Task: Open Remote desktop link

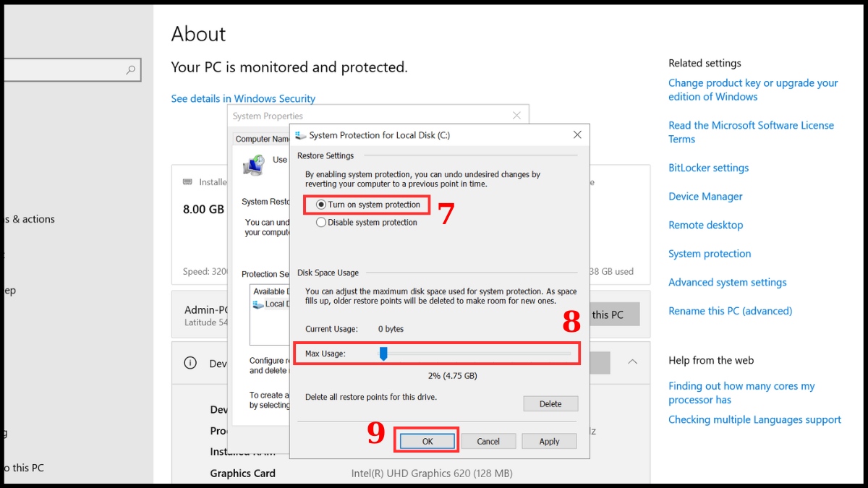Action: (x=705, y=225)
